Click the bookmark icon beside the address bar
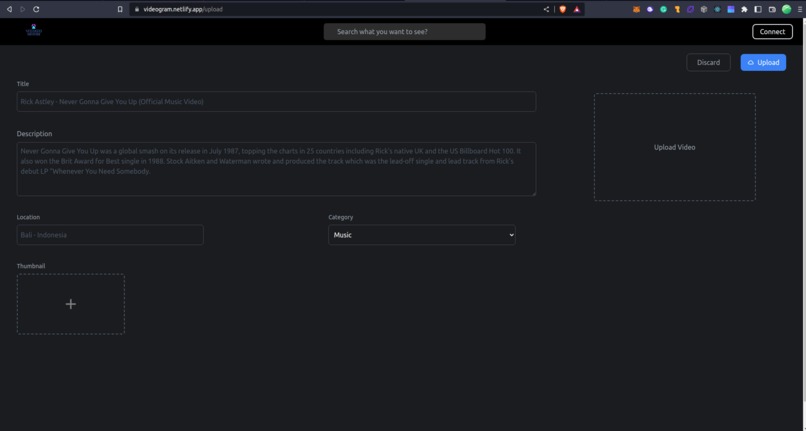This screenshot has width=806, height=431. [x=120, y=9]
